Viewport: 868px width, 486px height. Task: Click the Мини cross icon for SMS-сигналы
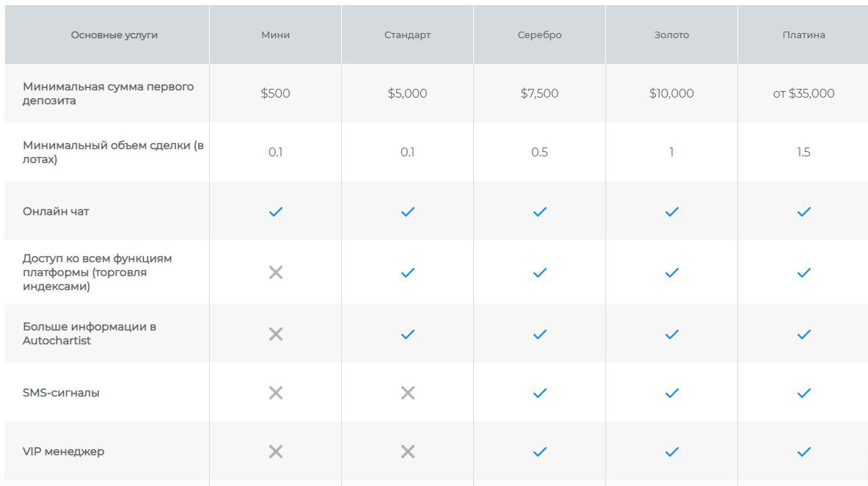275,393
